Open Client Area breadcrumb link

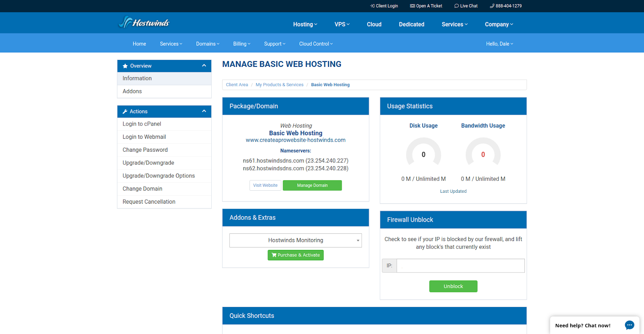(x=237, y=85)
